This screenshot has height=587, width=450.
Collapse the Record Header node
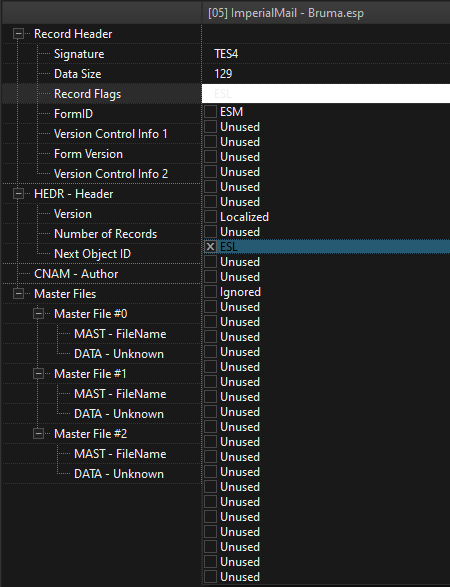pos(18,34)
